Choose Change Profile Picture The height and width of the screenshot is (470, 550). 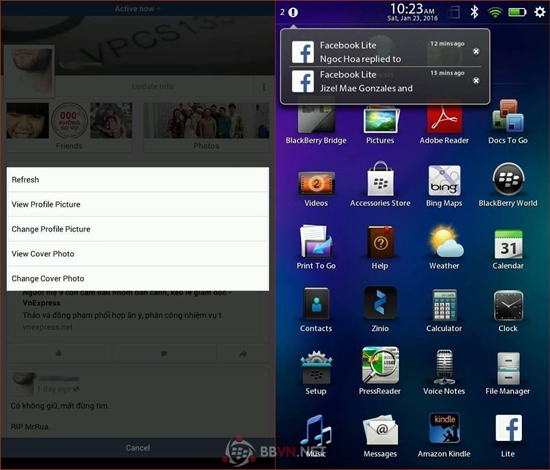[138, 229]
